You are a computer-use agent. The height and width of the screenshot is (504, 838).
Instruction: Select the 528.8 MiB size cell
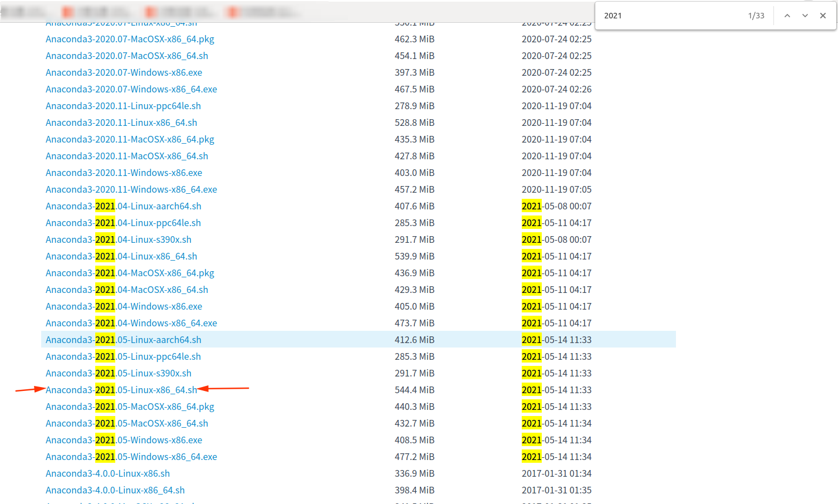(414, 123)
